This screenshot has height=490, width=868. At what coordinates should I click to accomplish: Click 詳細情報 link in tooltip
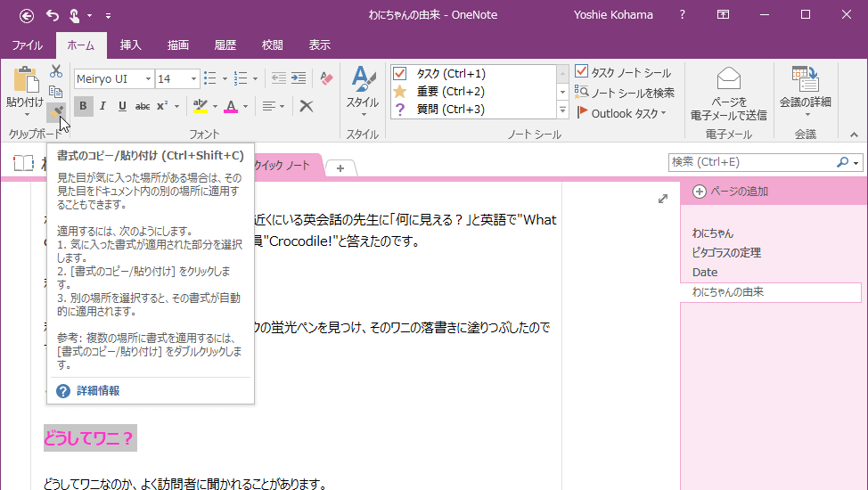click(x=98, y=391)
